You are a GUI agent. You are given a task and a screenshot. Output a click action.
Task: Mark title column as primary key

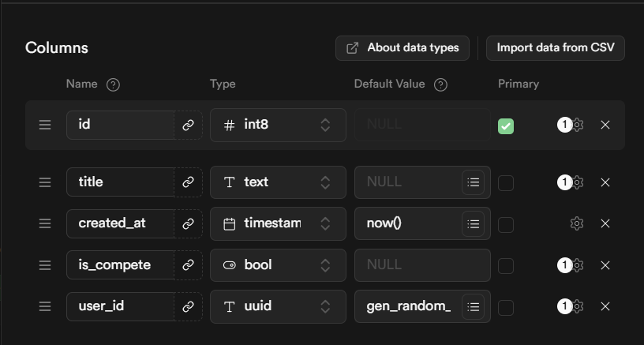point(506,182)
